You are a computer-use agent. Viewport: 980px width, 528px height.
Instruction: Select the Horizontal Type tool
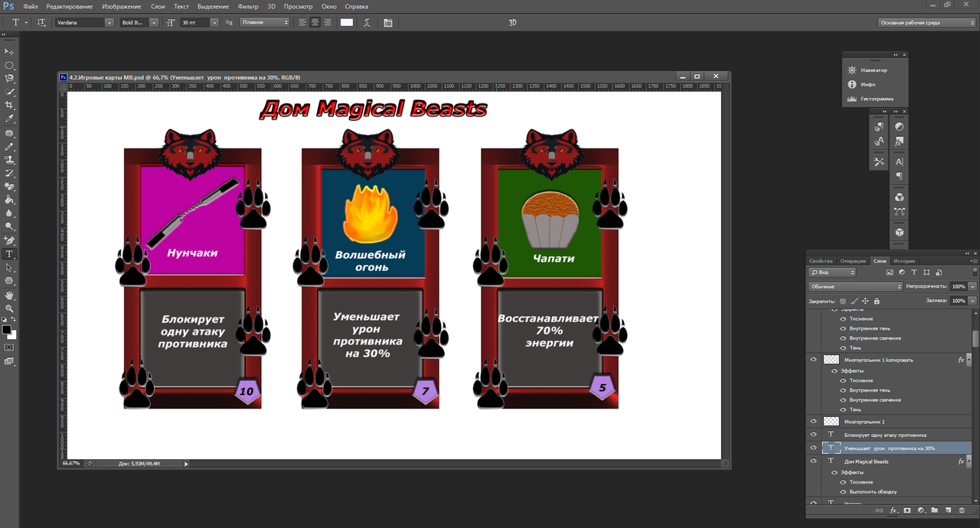tap(10, 254)
